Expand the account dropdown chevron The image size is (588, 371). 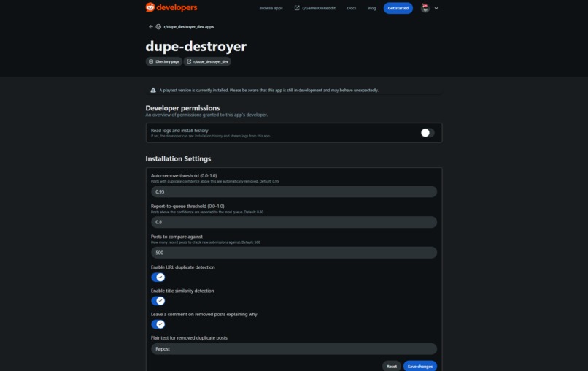point(436,8)
